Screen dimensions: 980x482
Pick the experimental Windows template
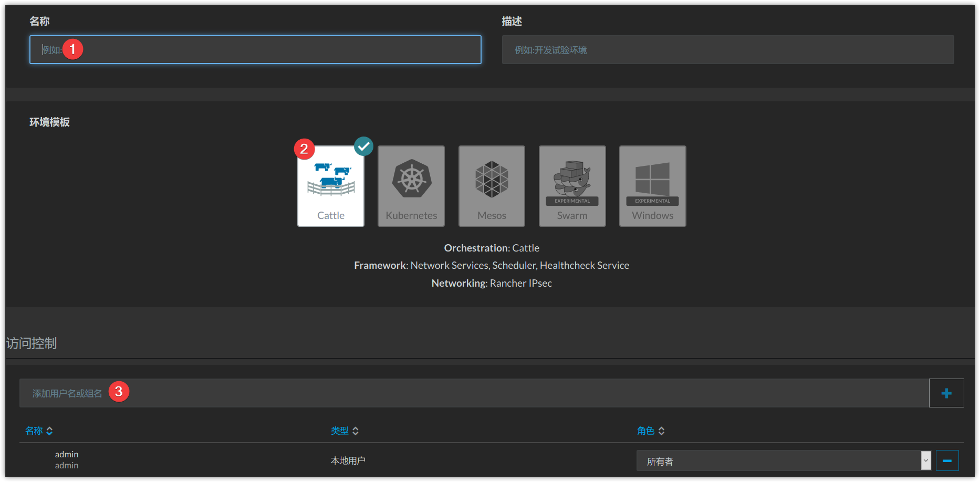coord(653,186)
